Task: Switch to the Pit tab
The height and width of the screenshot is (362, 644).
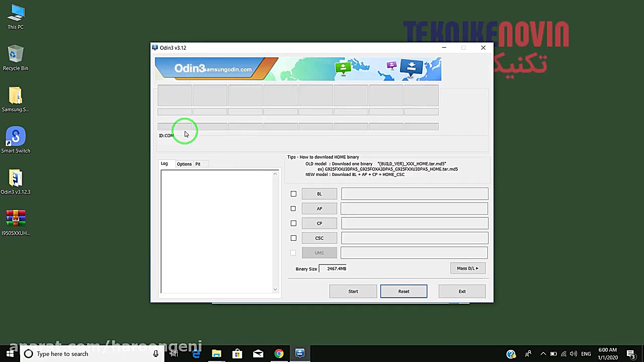Action: click(x=198, y=164)
